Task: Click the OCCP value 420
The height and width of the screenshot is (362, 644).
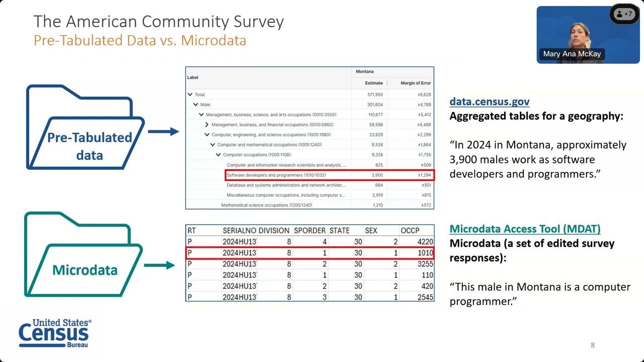Action: pyautogui.click(x=427, y=286)
